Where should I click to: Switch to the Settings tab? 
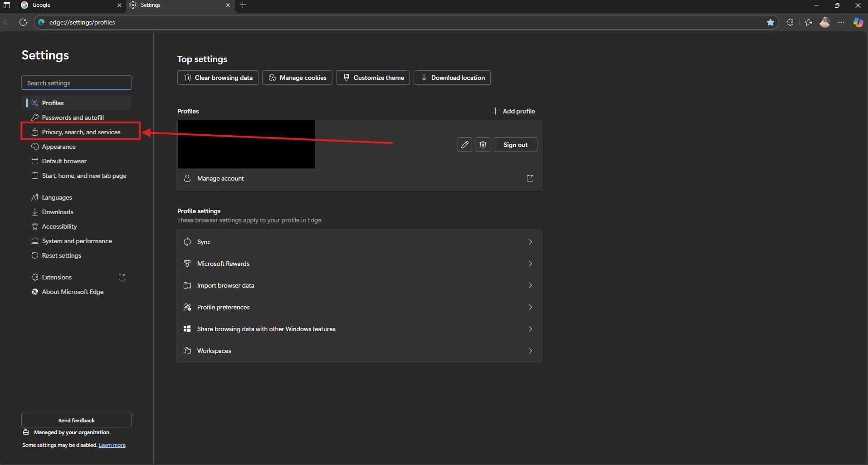(180, 5)
